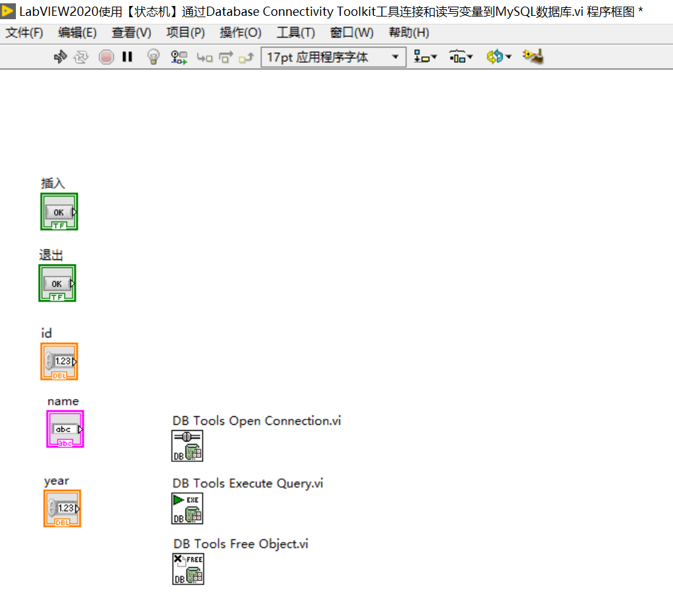
Task: Click the 插入 OK boolean terminal
Action: click(x=60, y=212)
